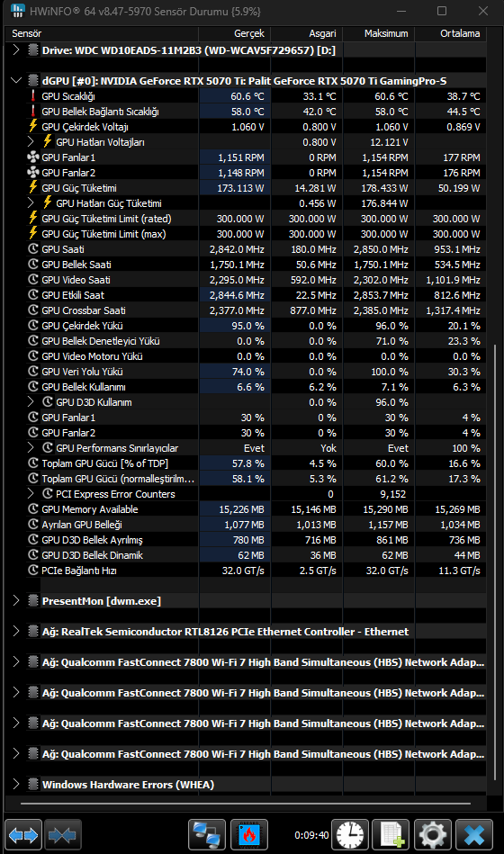This screenshot has height=854, width=504.
Task: Expand GPU Hatları Voltajları sub-items
Action: click(x=31, y=141)
